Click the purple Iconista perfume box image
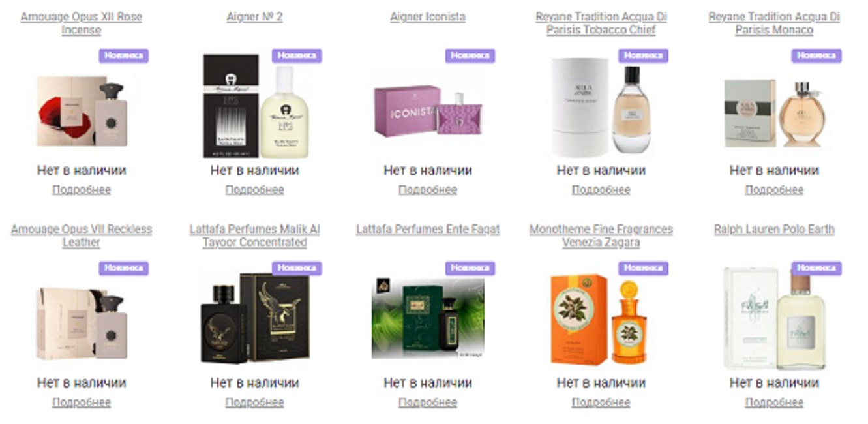The image size is (868, 424). [x=428, y=110]
